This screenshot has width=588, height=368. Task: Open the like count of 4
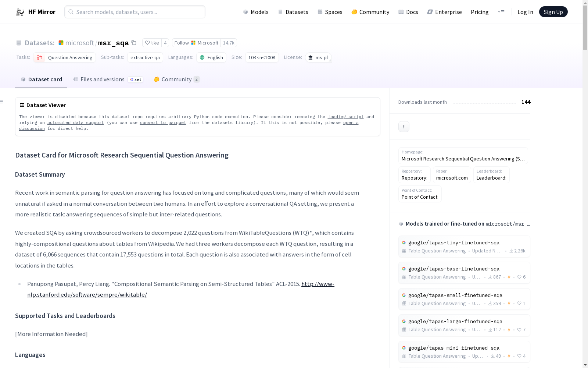pos(165,43)
